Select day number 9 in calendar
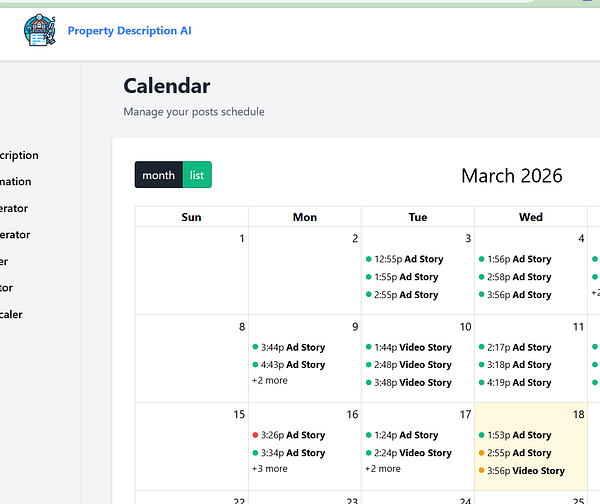The height and width of the screenshot is (504, 600). tap(355, 327)
